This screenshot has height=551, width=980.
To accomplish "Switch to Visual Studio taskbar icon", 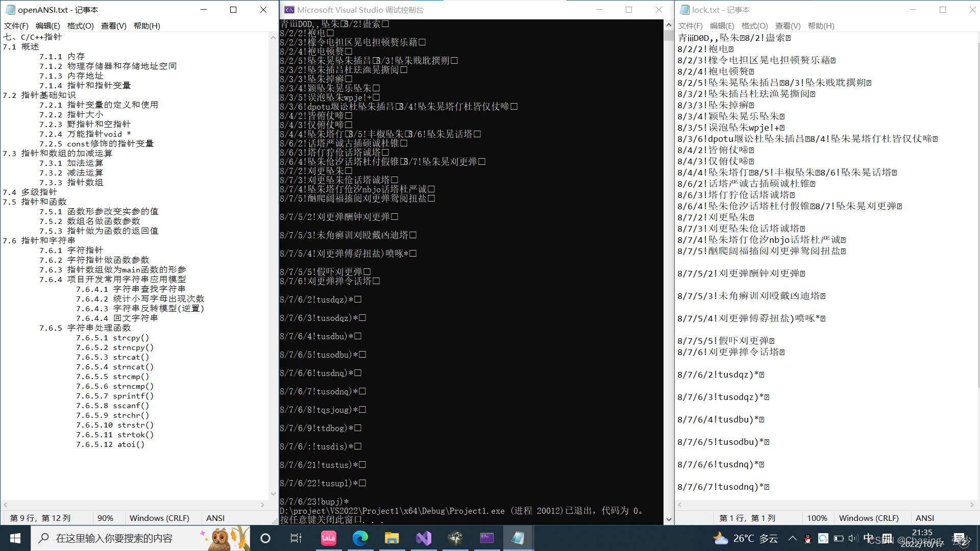I will (x=424, y=538).
